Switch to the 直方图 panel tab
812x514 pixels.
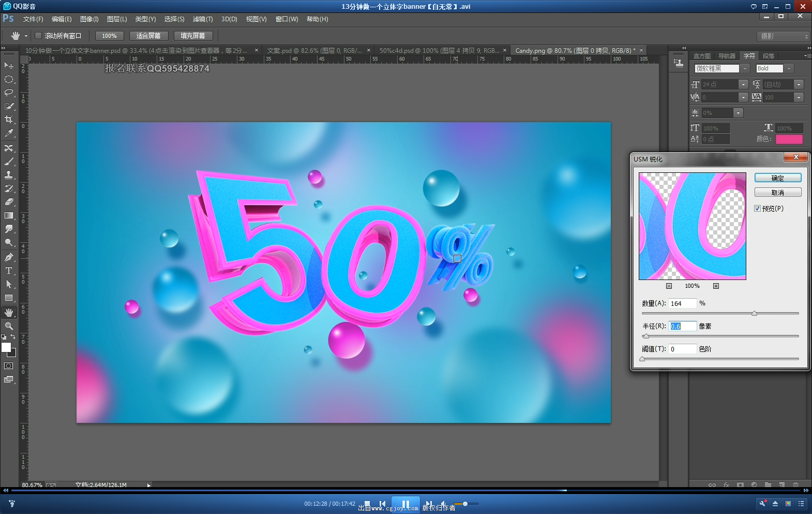[x=702, y=56]
